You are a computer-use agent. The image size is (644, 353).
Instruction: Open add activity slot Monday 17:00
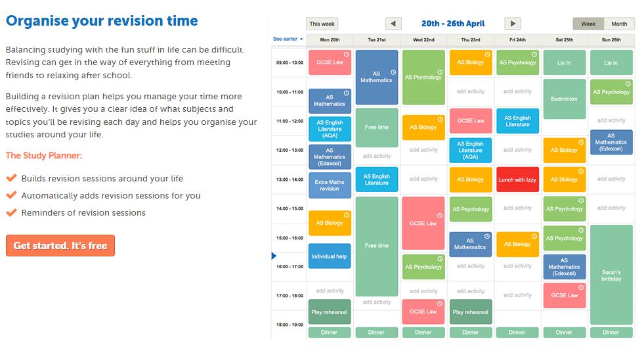[x=330, y=291]
